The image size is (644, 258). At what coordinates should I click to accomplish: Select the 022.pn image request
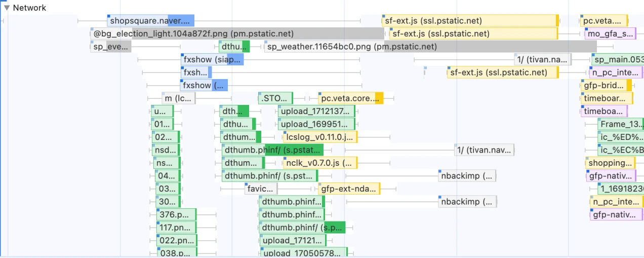click(x=176, y=240)
